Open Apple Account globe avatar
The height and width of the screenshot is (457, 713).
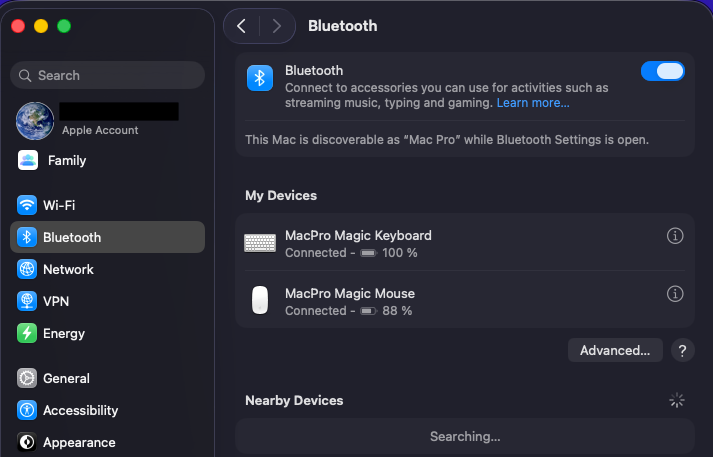coord(35,121)
